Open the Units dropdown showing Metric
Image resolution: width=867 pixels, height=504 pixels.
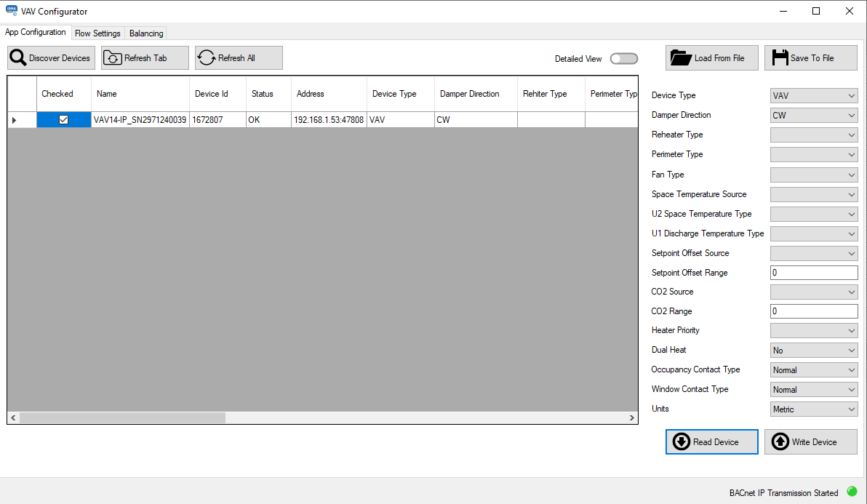click(813, 409)
